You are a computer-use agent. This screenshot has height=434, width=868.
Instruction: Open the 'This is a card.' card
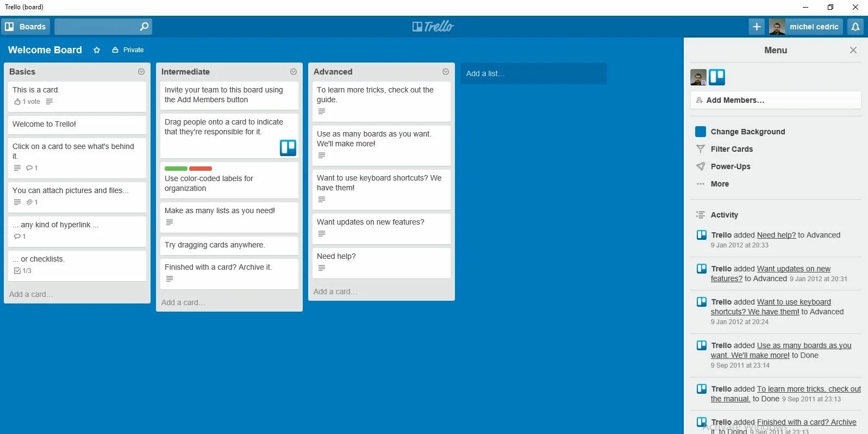coord(77,96)
